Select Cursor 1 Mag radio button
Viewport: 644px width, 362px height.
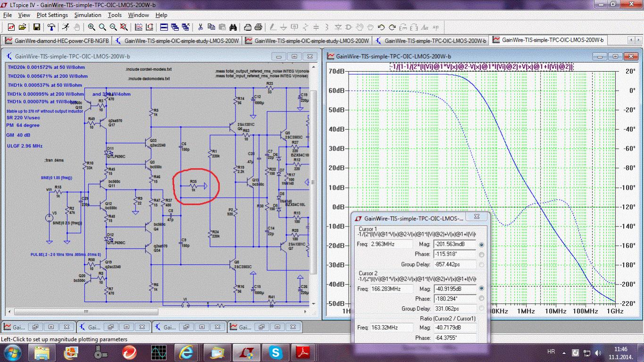pyautogui.click(x=481, y=244)
